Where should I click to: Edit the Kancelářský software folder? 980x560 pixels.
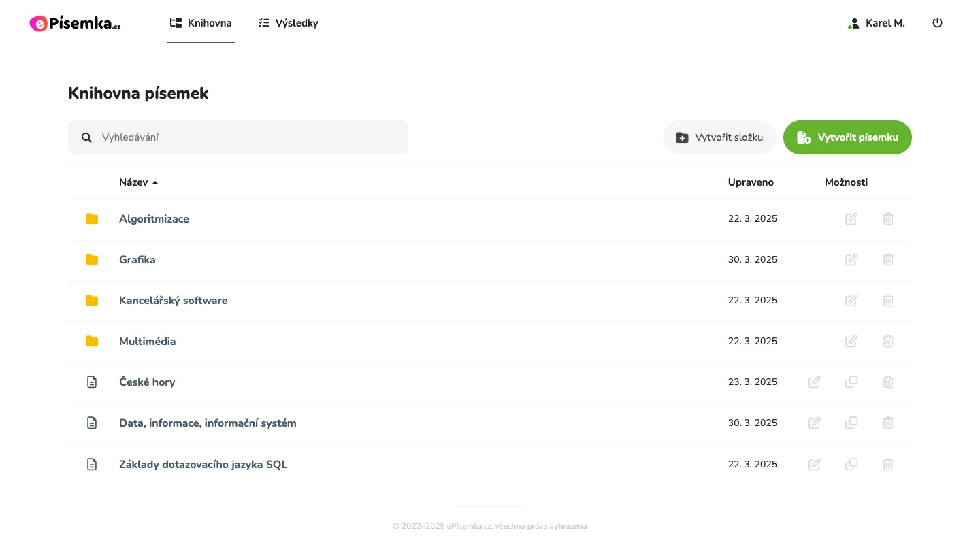[851, 300]
